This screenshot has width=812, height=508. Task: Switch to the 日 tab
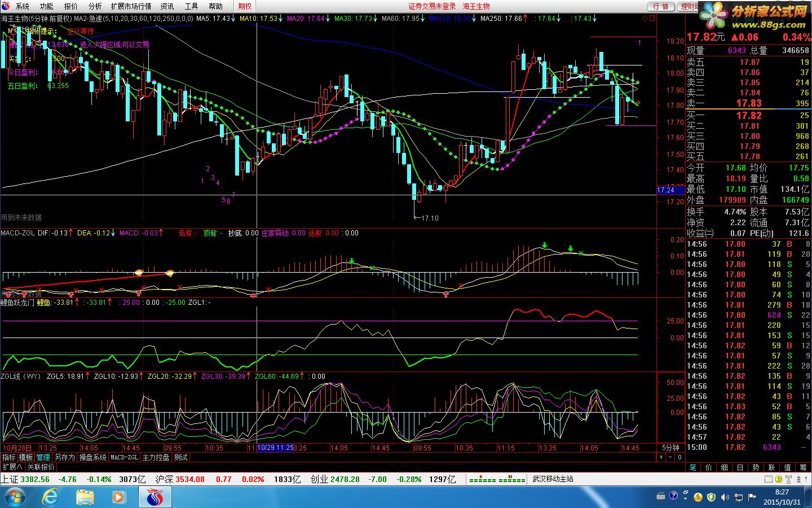(740, 467)
